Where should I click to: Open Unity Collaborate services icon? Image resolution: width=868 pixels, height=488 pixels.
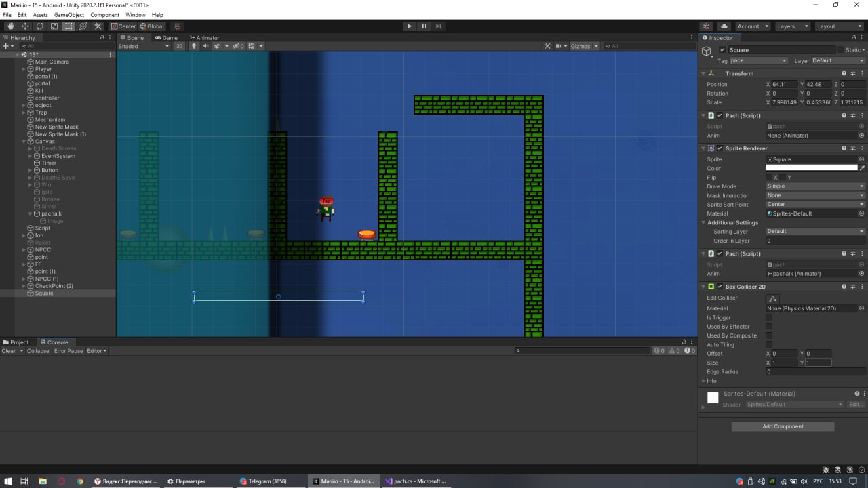707,26
